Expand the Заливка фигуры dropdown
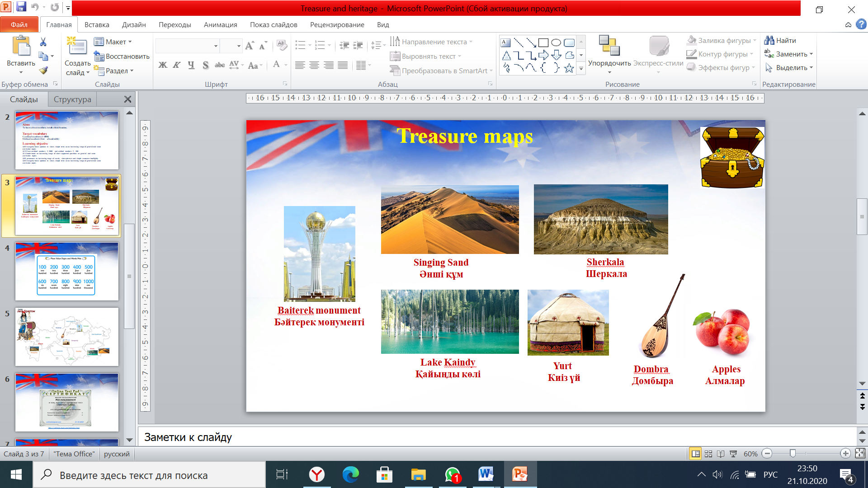This screenshot has width=868, height=488. (x=755, y=41)
